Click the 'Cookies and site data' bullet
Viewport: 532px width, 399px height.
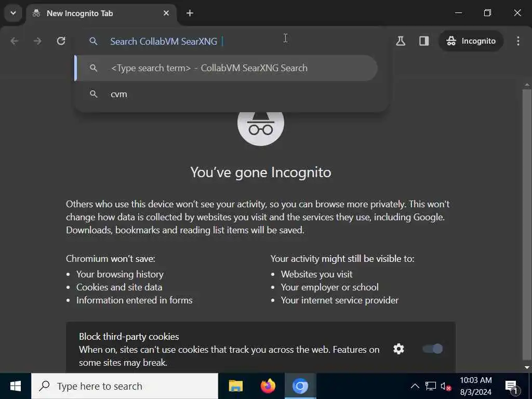coord(119,287)
